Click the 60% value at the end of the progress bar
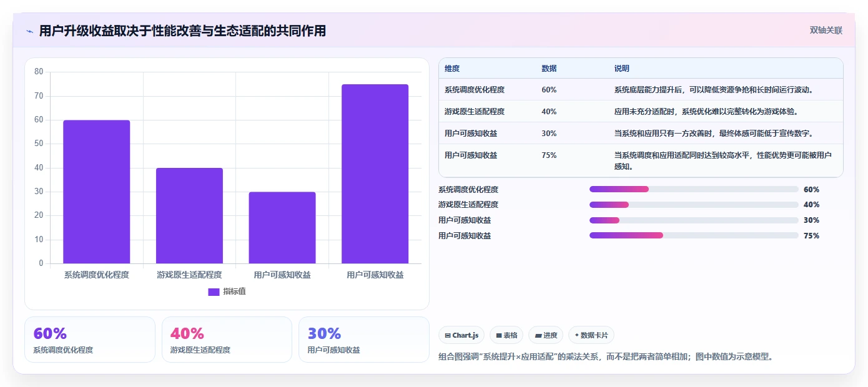 [811, 190]
